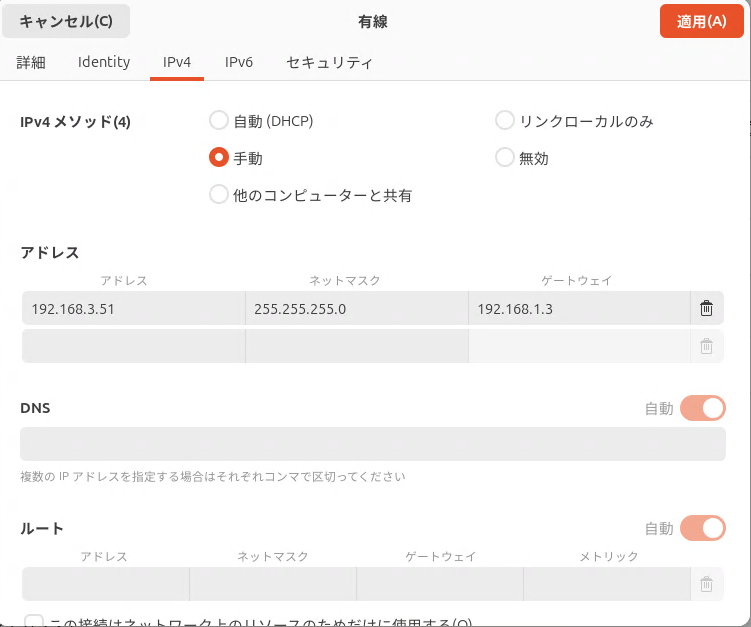Click the trash icon in the ルート row
Screen dimensions: 751x627
[x=706, y=584]
